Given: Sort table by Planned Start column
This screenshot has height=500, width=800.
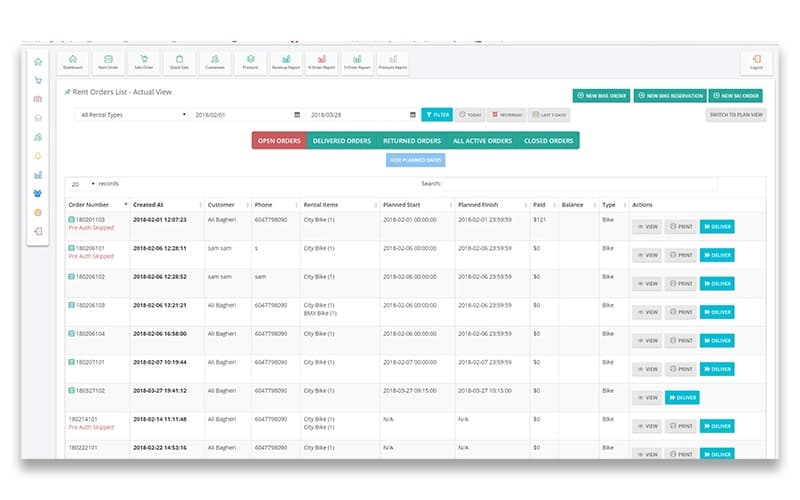Looking at the screenshot, I should (x=417, y=205).
